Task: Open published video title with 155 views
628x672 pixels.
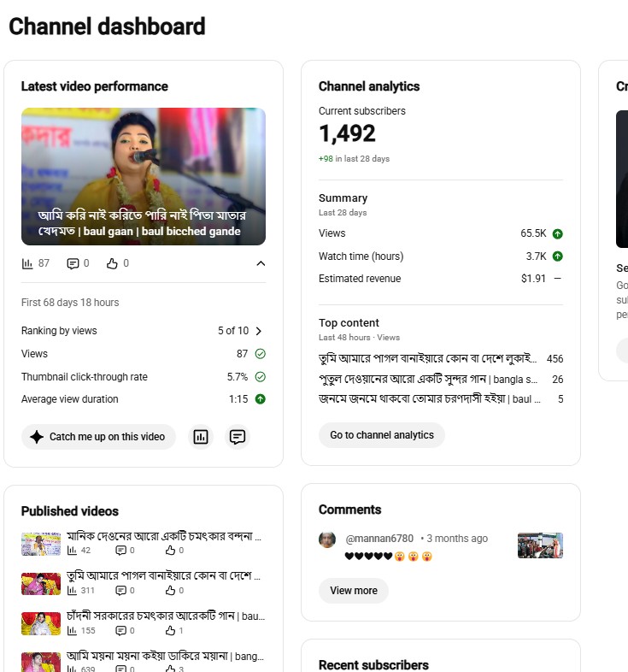Action: coord(166,616)
